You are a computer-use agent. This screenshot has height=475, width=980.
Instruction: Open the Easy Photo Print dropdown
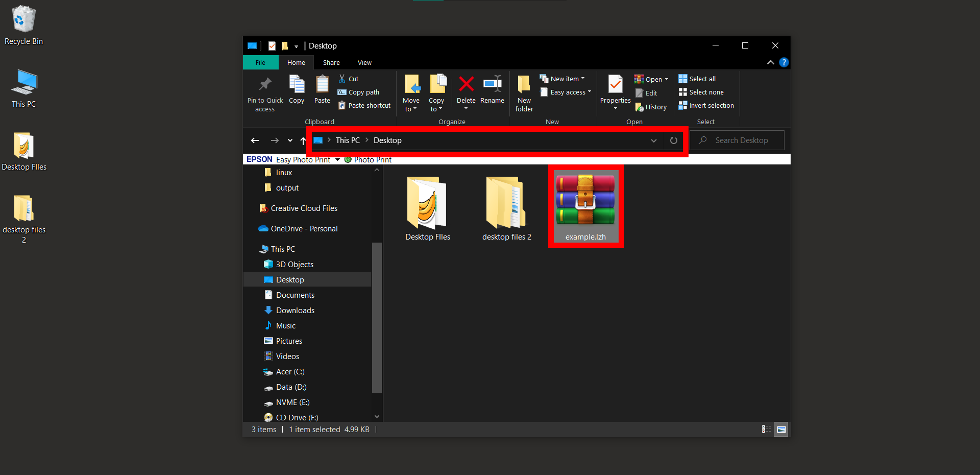[x=337, y=159]
